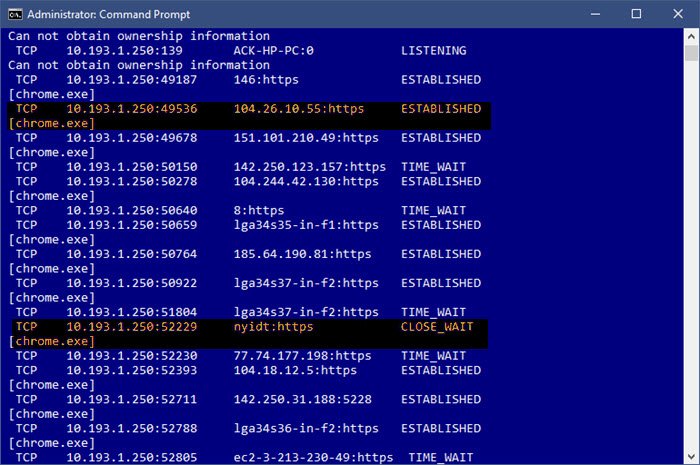Image resolution: width=700 pixels, height=465 pixels.
Task: Click the Command Prompt icon in title bar
Action: pyautogui.click(x=15, y=14)
